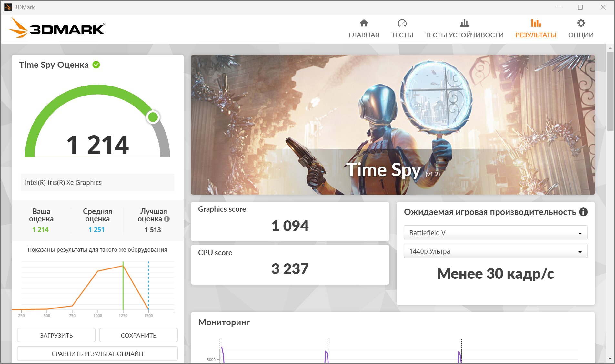Click the green line in score distribution chart
The height and width of the screenshot is (364, 615).
click(x=123, y=286)
